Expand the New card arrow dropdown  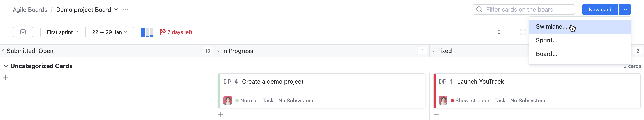coord(625,9)
